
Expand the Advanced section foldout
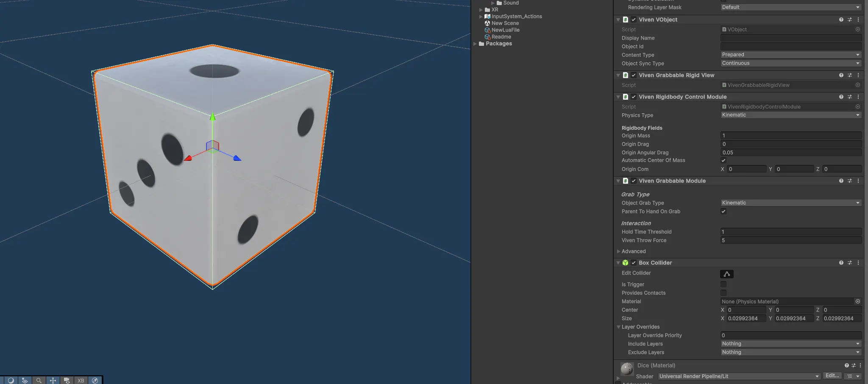click(x=618, y=251)
